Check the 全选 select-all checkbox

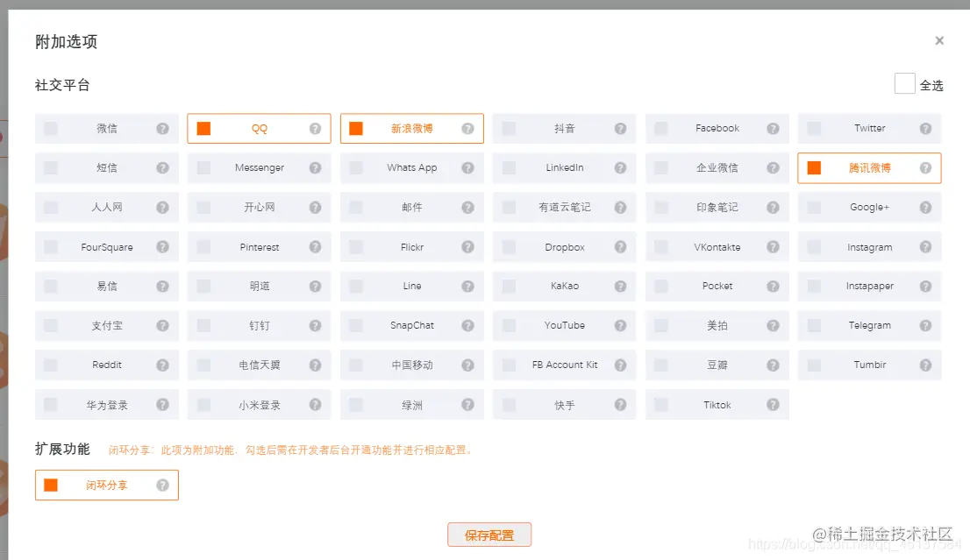(x=904, y=84)
